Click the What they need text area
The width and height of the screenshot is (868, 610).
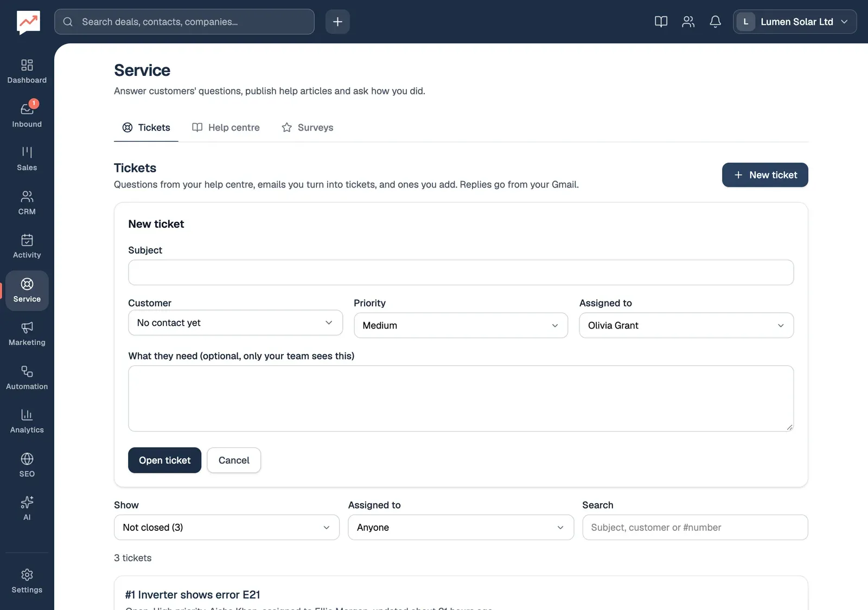tap(461, 399)
